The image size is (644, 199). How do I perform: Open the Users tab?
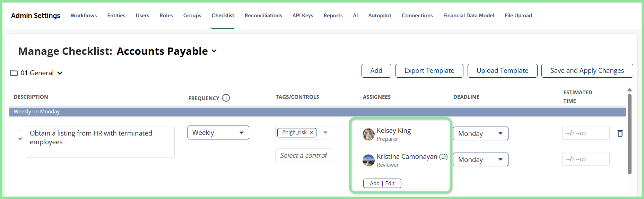click(x=142, y=15)
